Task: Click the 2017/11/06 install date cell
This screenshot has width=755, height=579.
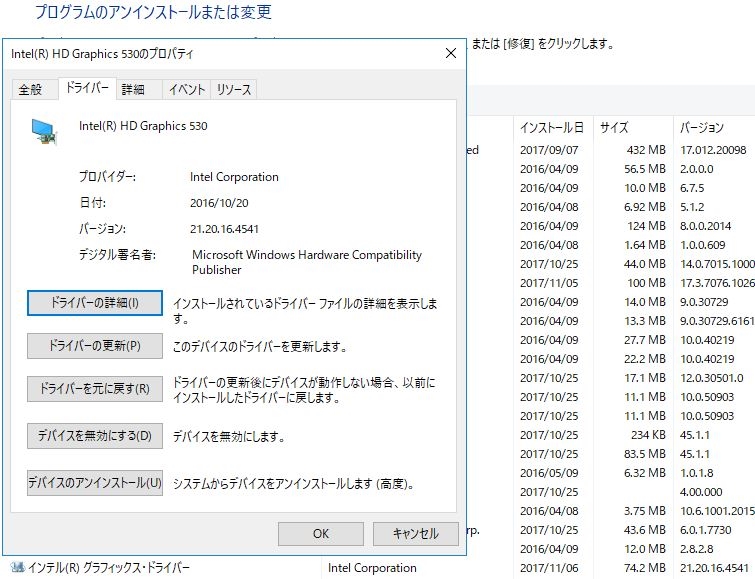Action: (x=549, y=568)
